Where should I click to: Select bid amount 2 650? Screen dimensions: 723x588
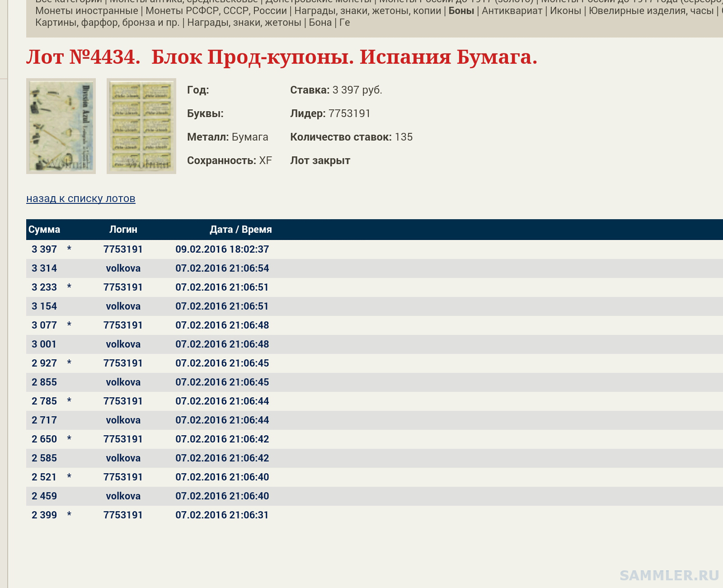point(44,439)
